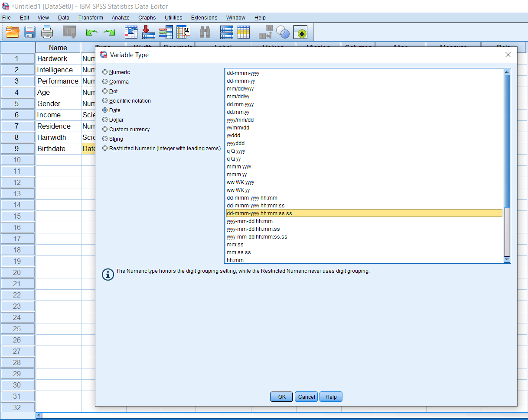Screen dimensions: 528x420
Task: Confirm variable type with OK button
Action: pos(281,397)
